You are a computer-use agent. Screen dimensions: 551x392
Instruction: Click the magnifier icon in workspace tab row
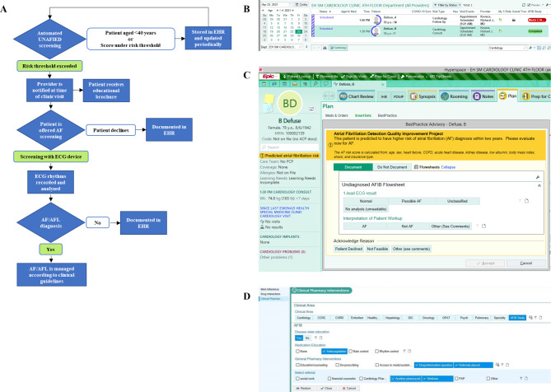tap(316, 84)
